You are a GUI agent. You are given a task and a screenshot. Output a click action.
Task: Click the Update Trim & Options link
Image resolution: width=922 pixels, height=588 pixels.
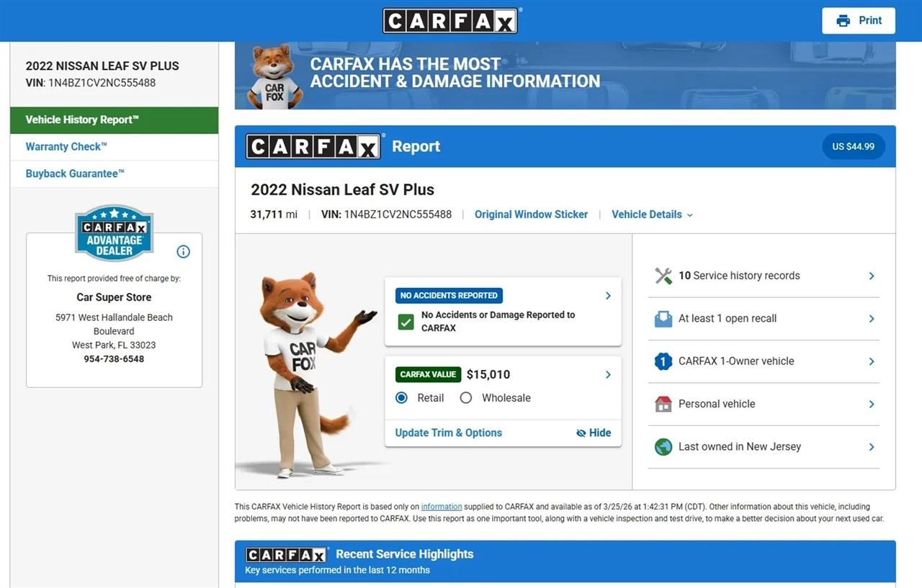coord(448,433)
